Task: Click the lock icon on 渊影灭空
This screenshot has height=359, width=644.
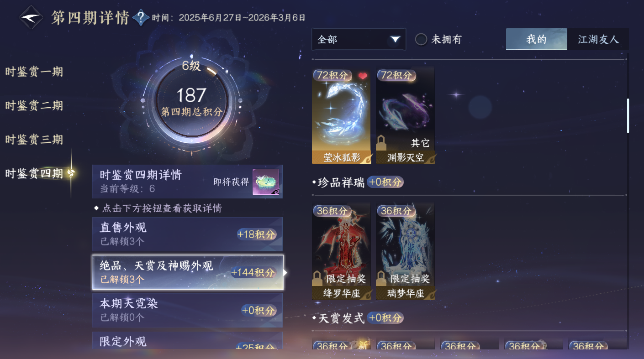Action: point(381,143)
